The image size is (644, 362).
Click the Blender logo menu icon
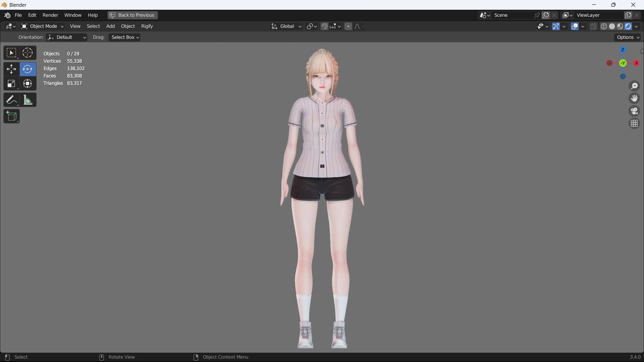pos(7,15)
